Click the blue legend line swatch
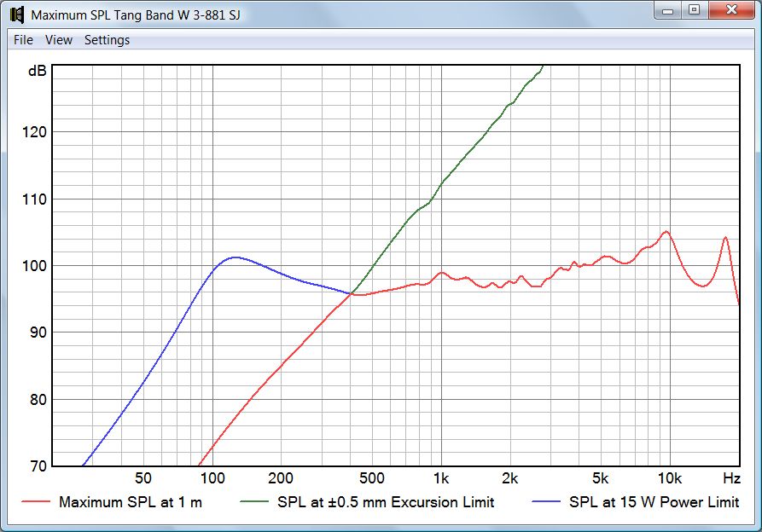The width and height of the screenshot is (762, 532). point(546,501)
